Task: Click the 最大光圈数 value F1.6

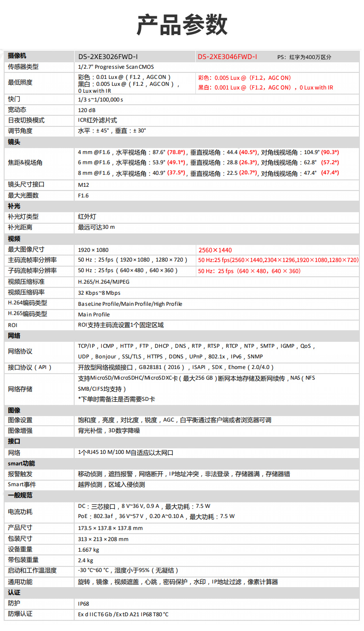Action: tap(83, 196)
